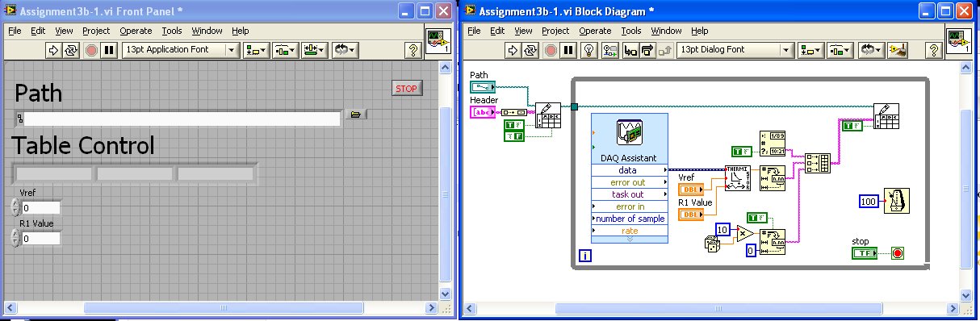Open Project menu in Block Diagram window
This screenshot has height=321, width=980.
[x=555, y=31]
